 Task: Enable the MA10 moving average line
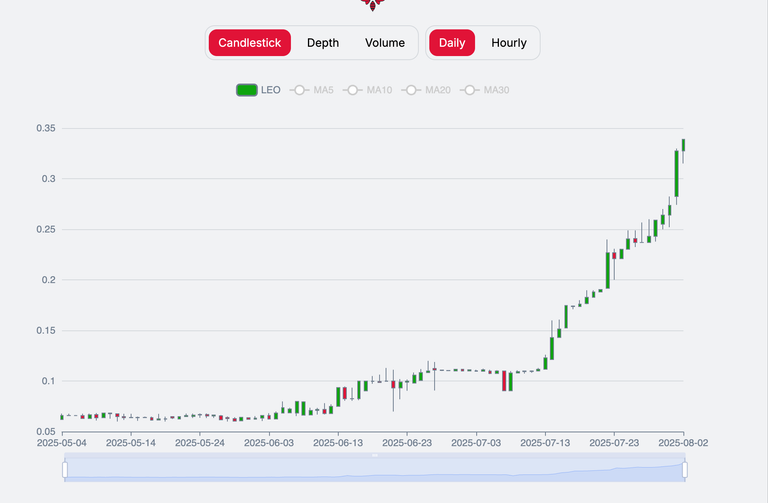(x=367, y=90)
